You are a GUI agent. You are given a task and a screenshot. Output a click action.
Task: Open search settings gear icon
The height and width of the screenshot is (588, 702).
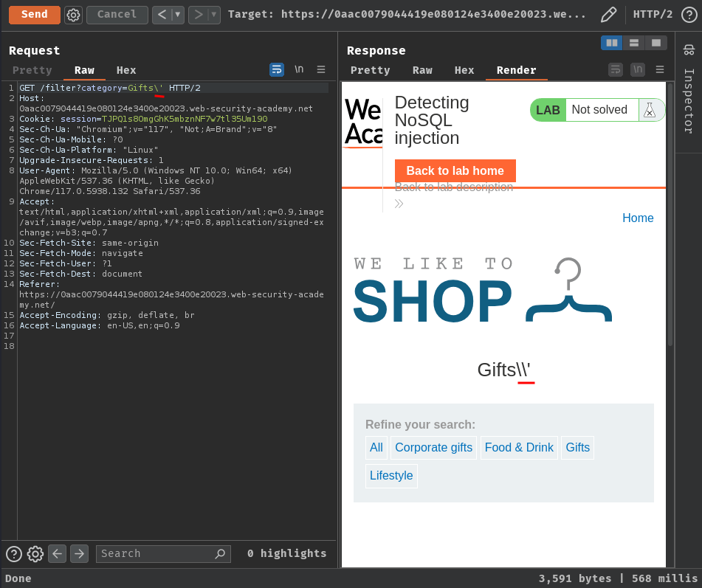[x=35, y=554]
